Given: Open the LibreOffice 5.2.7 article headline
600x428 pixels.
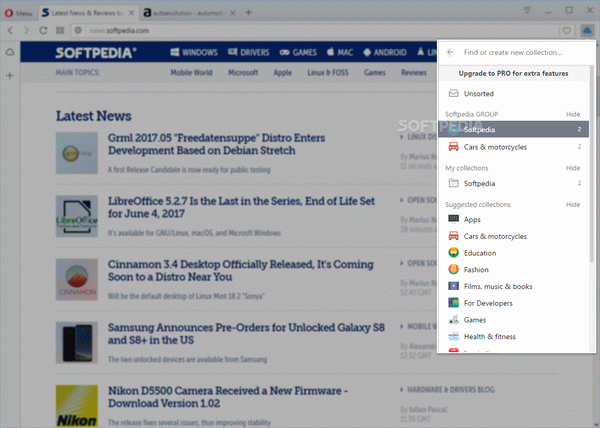Looking at the screenshot, I should click(x=241, y=207).
